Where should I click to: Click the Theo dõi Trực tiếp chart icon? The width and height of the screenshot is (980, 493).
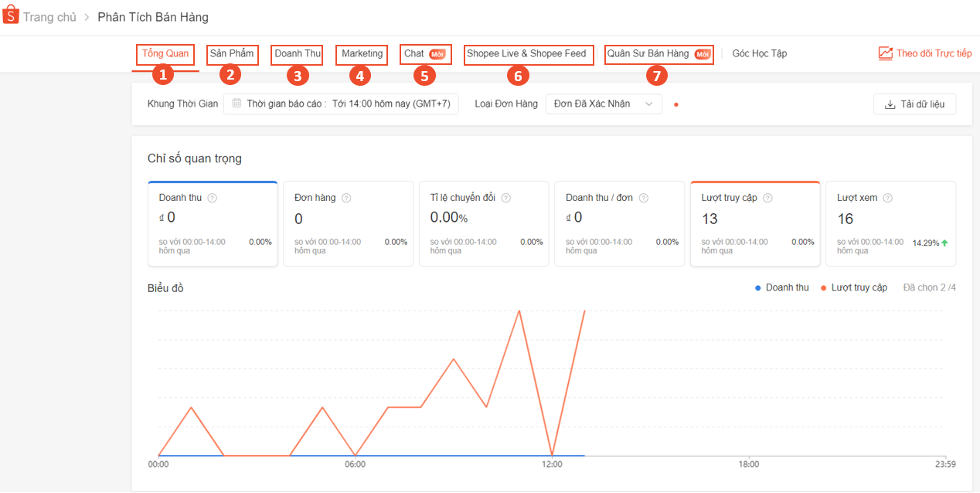[886, 53]
